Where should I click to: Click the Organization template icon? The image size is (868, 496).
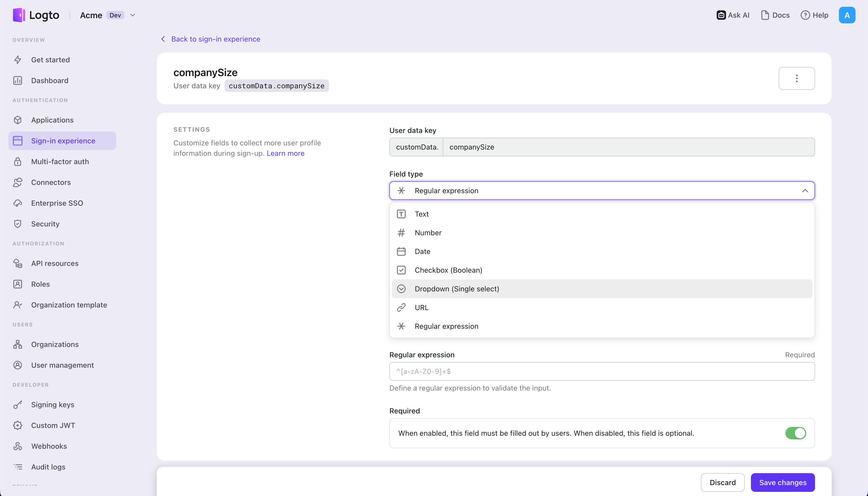pyautogui.click(x=18, y=305)
